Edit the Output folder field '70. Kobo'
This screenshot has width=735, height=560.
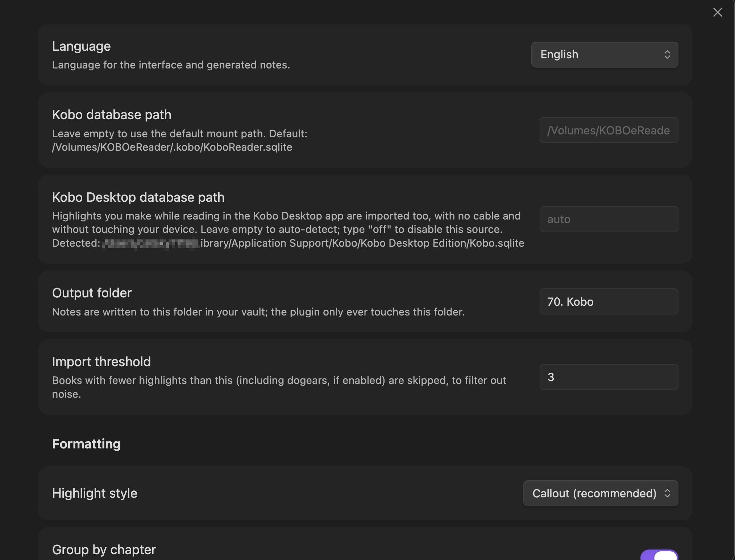(609, 301)
